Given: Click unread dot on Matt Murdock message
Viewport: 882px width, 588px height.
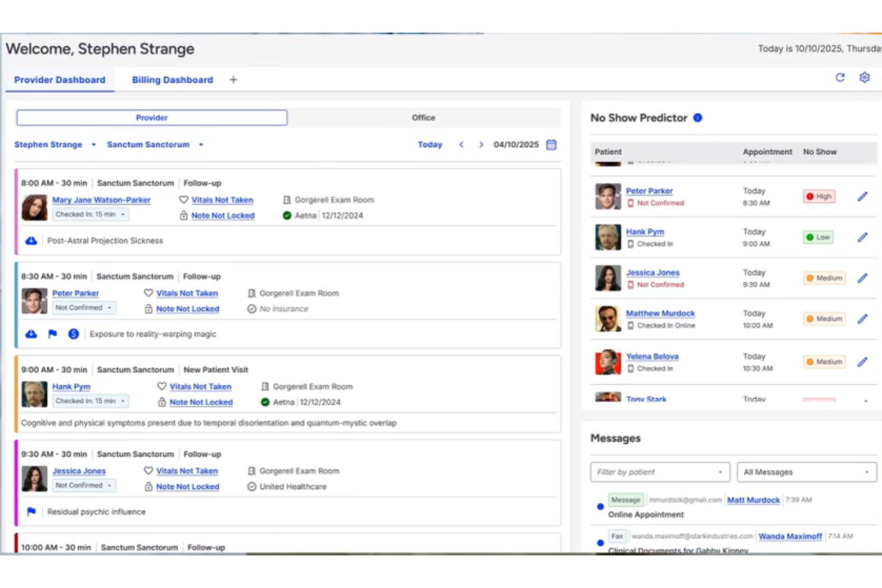Looking at the screenshot, I should (x=600, y=507).
